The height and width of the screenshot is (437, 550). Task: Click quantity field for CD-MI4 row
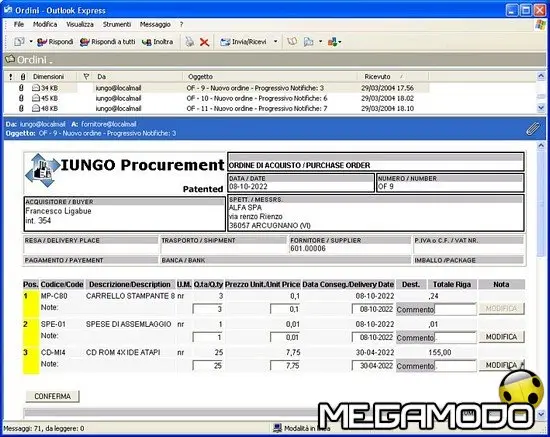(208, 365)
